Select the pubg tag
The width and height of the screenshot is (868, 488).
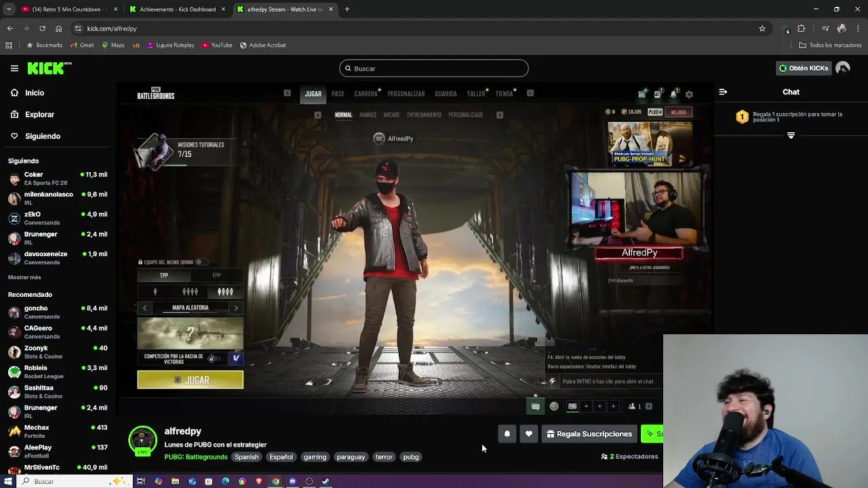click(x=411, y=457)
